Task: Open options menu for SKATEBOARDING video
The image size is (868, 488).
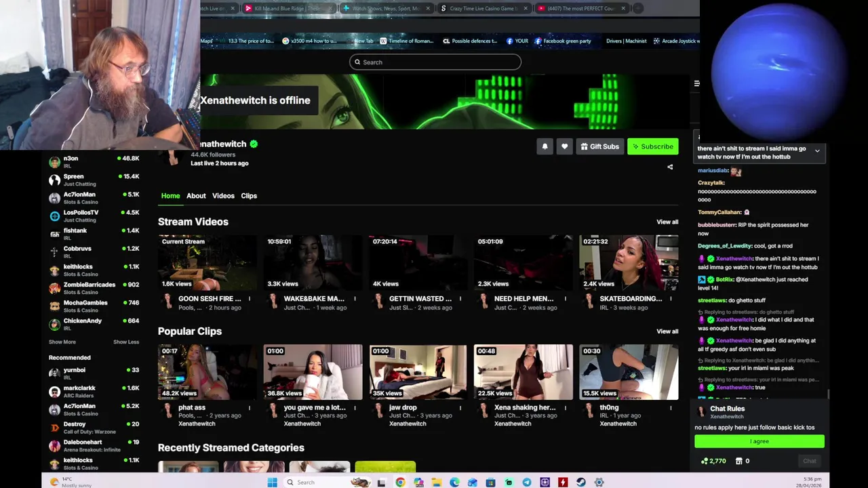Action: pyautogui.click(x=671, y=299)
